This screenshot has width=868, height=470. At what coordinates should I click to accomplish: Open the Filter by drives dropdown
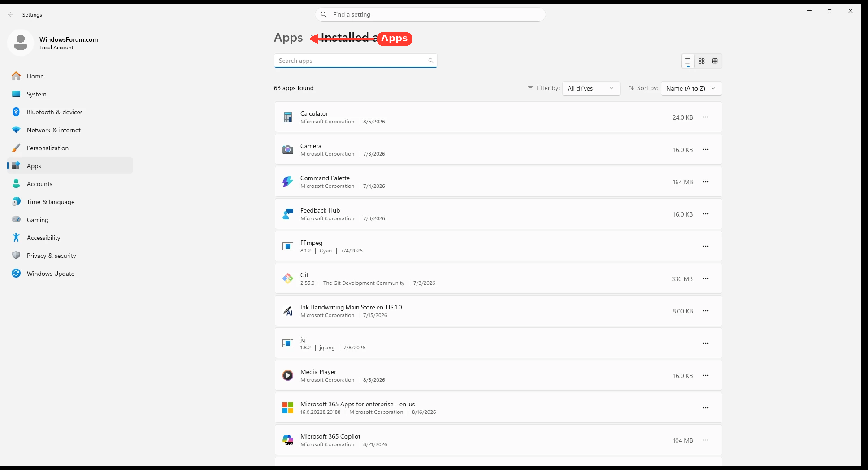point(591,88)
